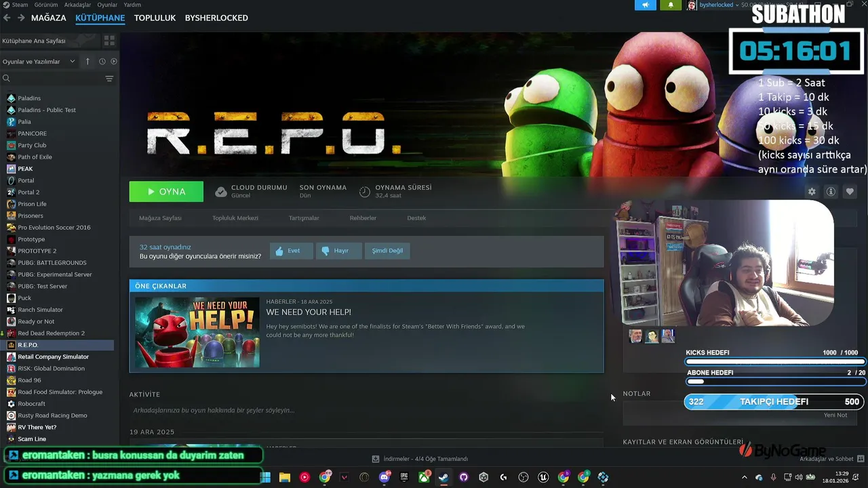This screenshot has height=488, width=868.
Task: Open the TOPLULUK tab
Action: [155, 18]
